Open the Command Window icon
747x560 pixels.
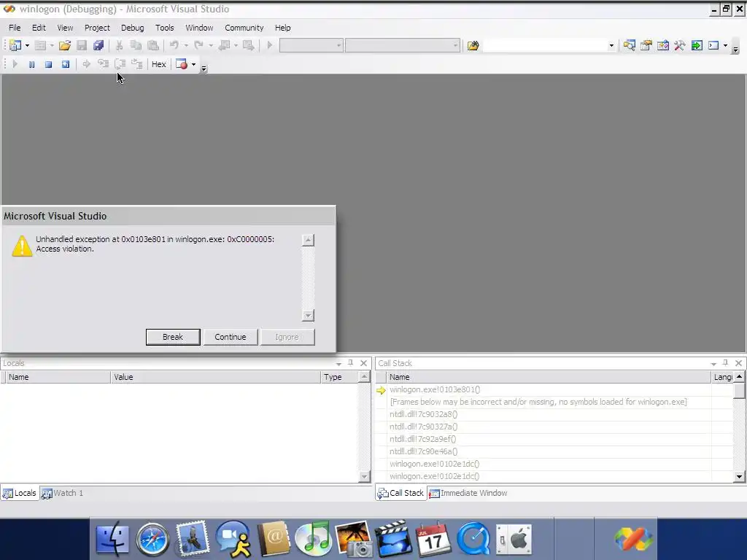(x=713, y=45)
